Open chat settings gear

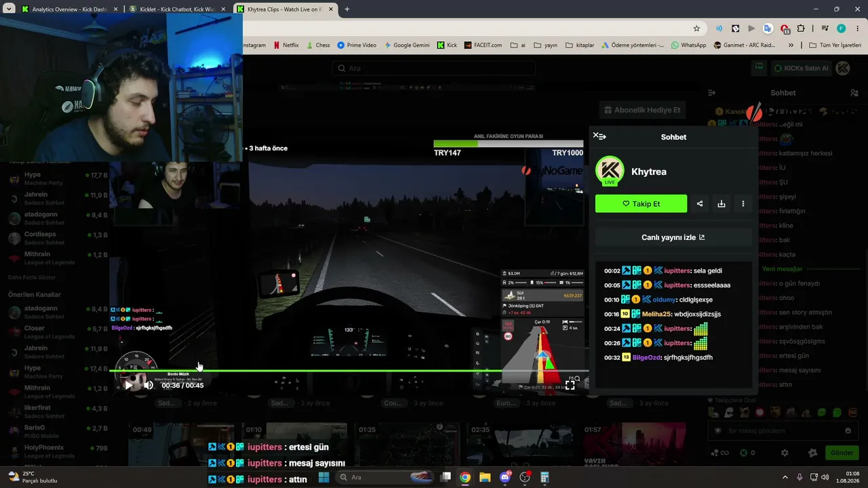coord(785,453)
